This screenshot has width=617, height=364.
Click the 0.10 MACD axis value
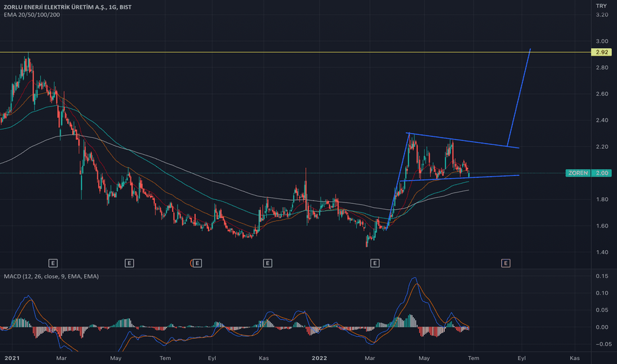coord(602,293)
